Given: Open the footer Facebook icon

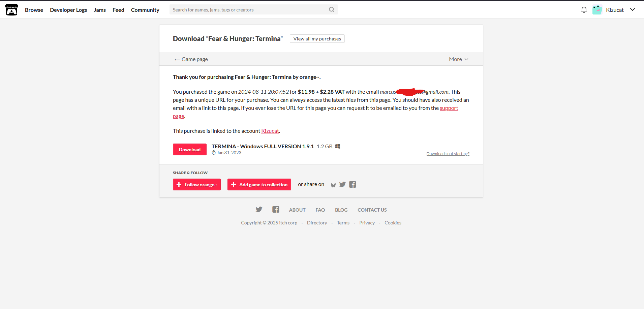Looking at the screenshot, I should coord(276,210).
